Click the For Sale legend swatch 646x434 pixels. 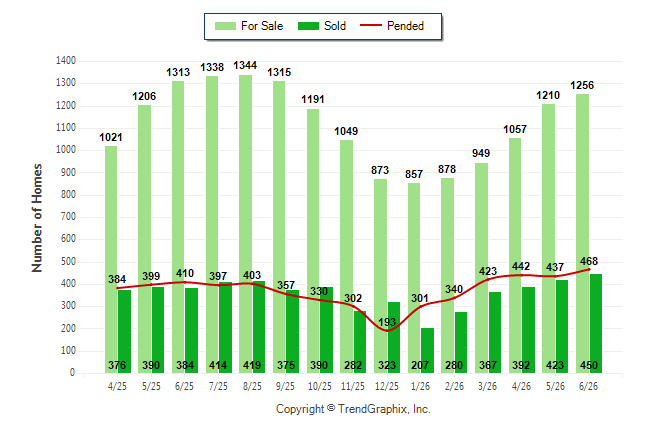pyautogui.click(x=225, y=26)
